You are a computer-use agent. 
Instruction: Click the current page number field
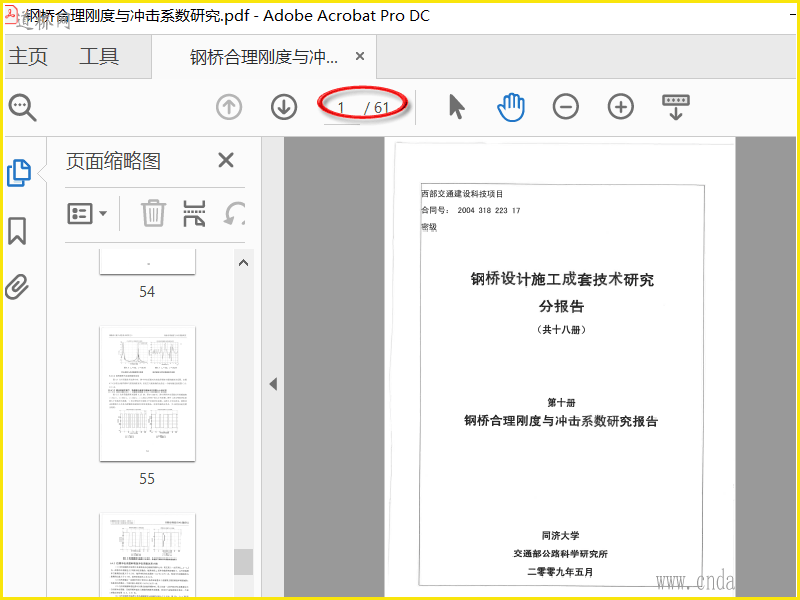(x=341, y=108)
